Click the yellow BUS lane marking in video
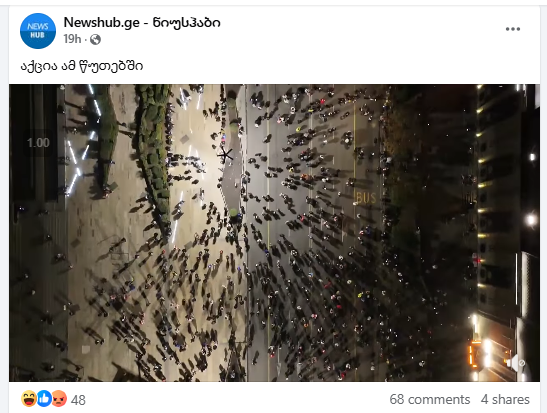This screenshot has width=547, height=413. point(366,198)
